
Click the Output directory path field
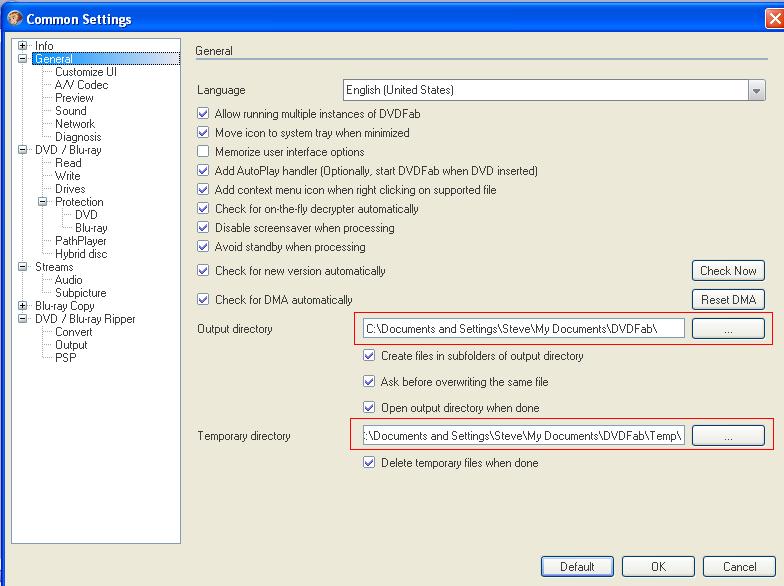click(524, 328)
